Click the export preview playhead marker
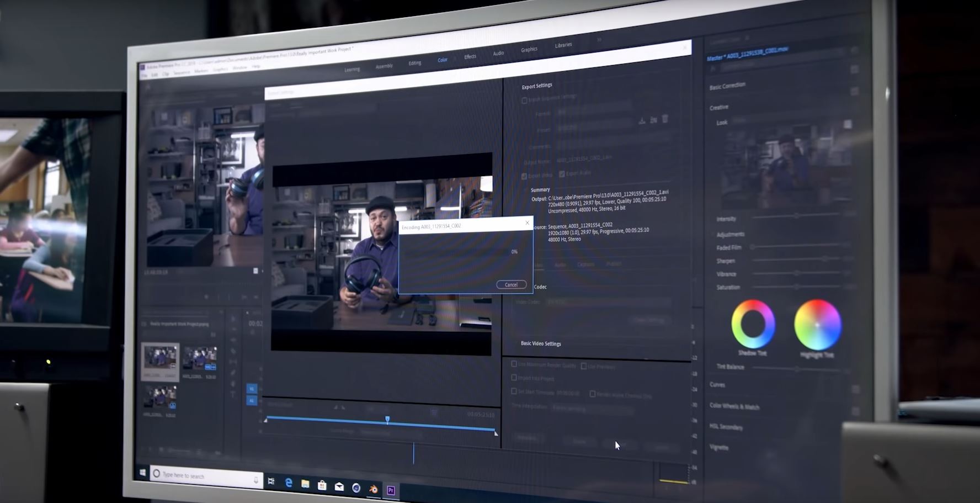Screen dimensions: 980x503 coord(387,420)
